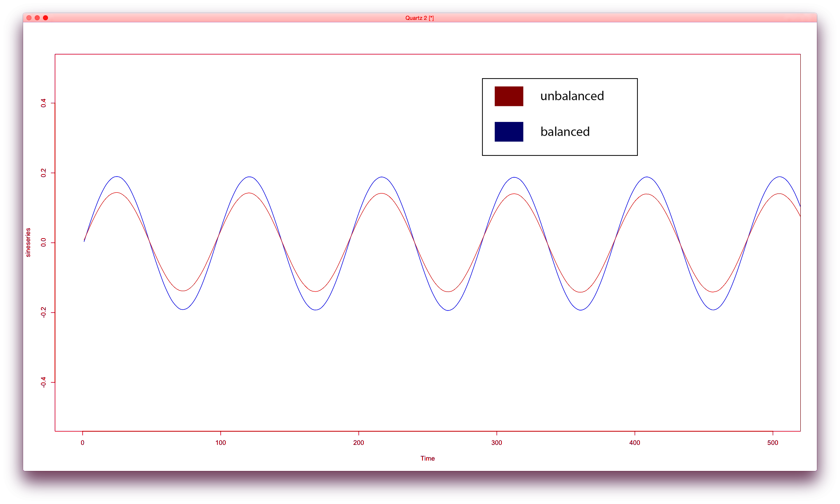
Task: Click the red close button on Quartz window
Action: [28, 18]
